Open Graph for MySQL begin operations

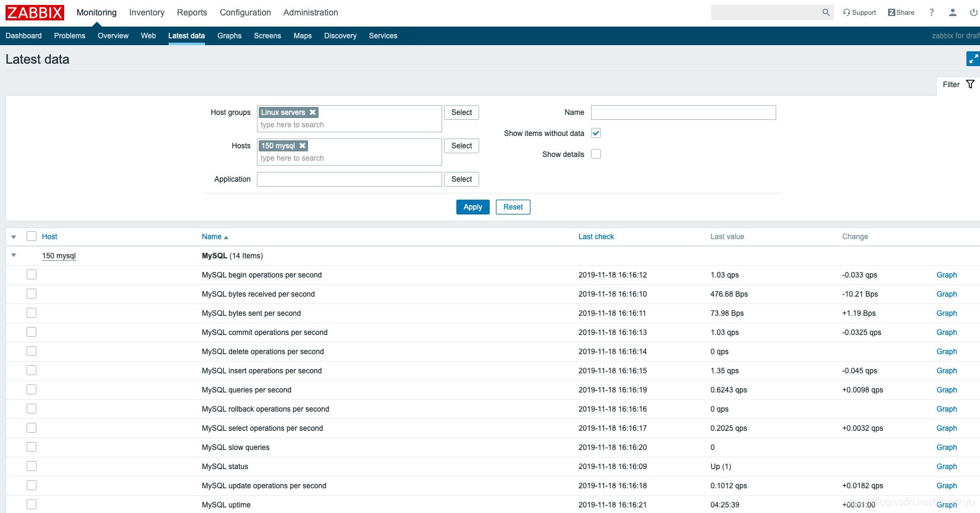click(x=947, y=275)
